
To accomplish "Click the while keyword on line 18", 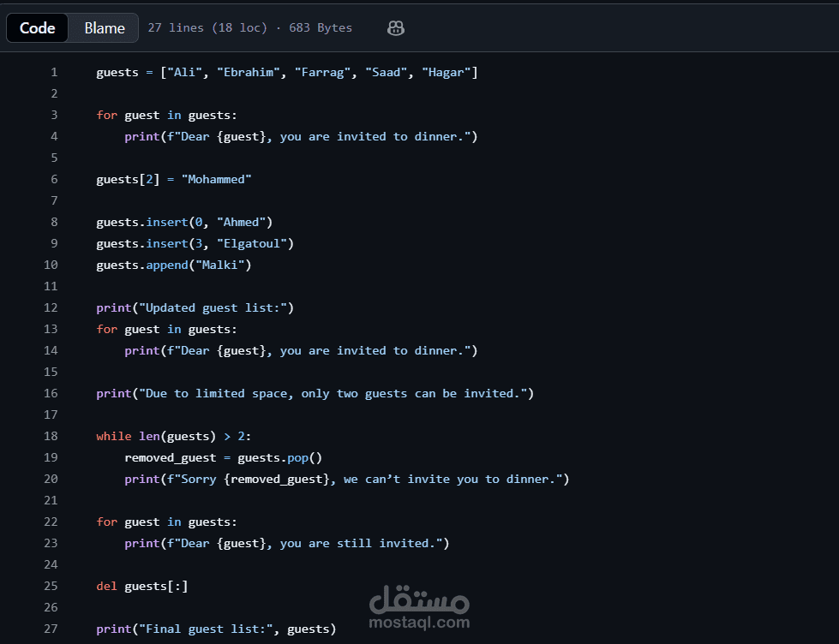I will [114, 436].
